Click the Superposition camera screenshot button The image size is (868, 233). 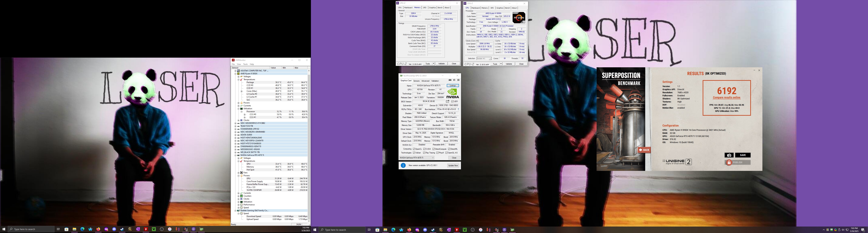pos(729,155)
